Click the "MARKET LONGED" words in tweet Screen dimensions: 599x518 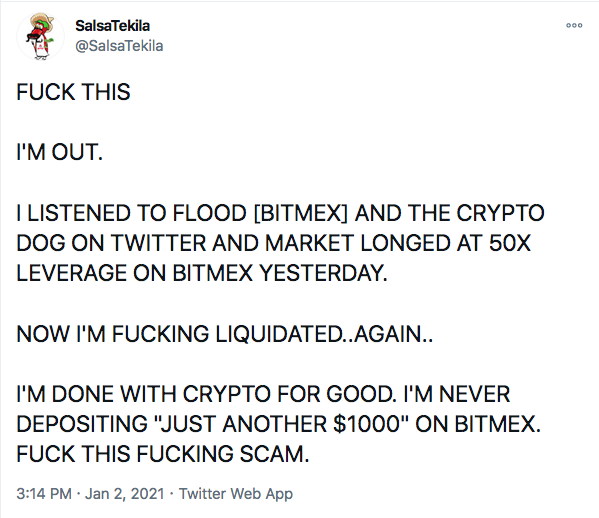click(358, 243)
